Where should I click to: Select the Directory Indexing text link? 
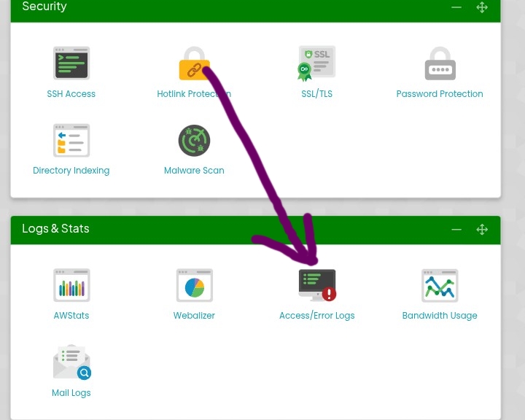[71, 171]
